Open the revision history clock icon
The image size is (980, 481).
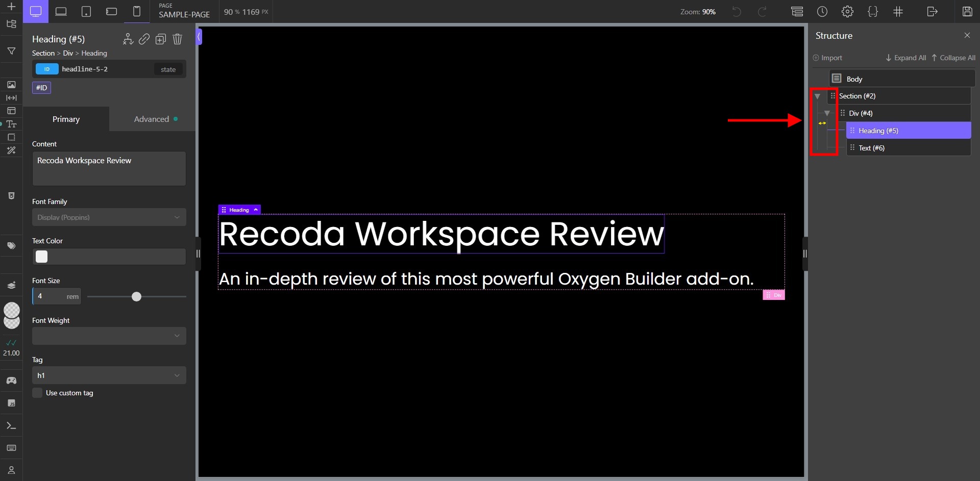822,11
